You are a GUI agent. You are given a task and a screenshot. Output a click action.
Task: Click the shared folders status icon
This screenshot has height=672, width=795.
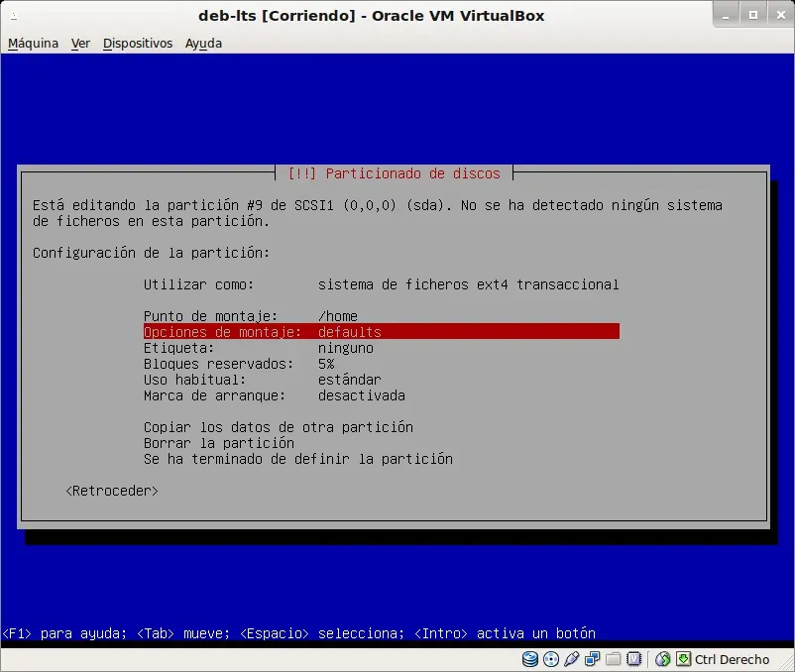pyautogui.click(x=613, y=659)
